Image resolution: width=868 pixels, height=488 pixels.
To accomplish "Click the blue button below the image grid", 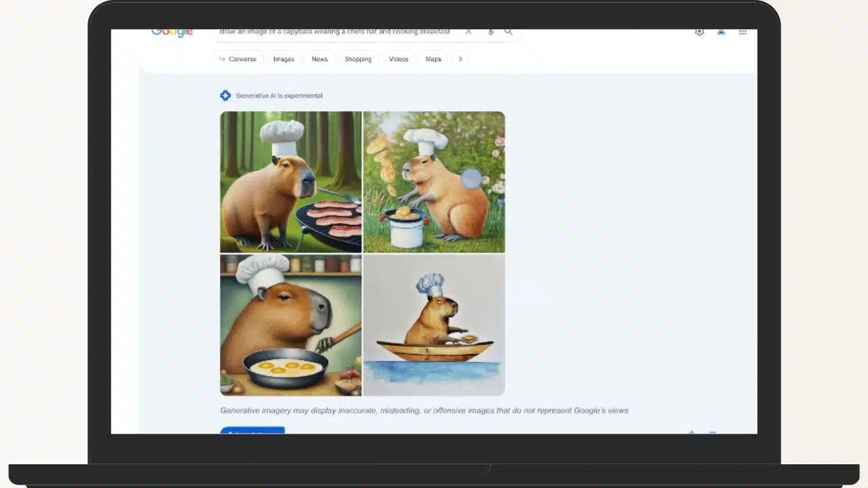I will tap(252, 432).
